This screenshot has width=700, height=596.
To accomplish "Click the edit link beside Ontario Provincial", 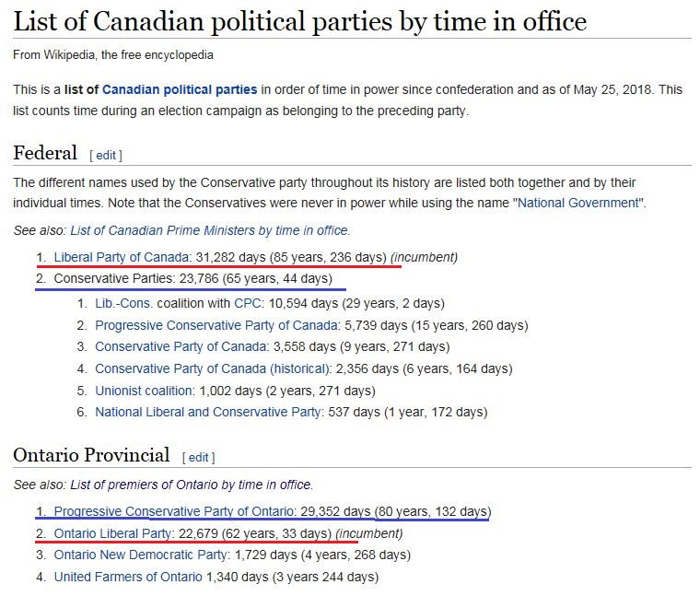I will tap(198, 458).
